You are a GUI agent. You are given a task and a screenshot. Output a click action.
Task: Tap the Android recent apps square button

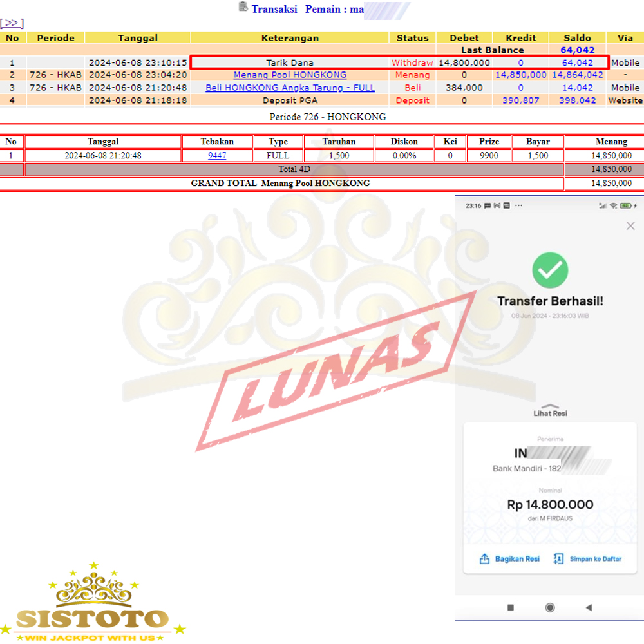tap(511, 607)
